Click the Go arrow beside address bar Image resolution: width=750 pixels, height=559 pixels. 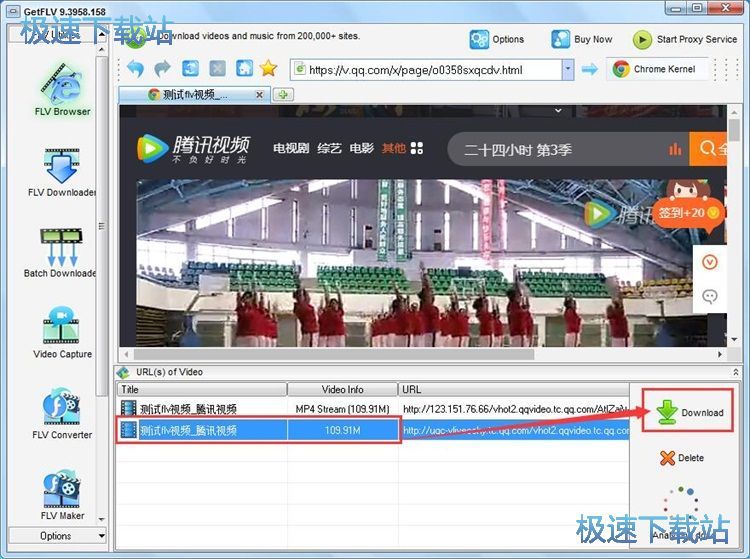589,70
